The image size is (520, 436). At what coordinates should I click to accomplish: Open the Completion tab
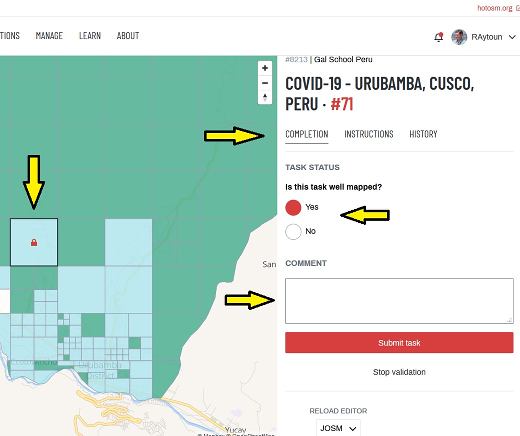tap(307, 134)
